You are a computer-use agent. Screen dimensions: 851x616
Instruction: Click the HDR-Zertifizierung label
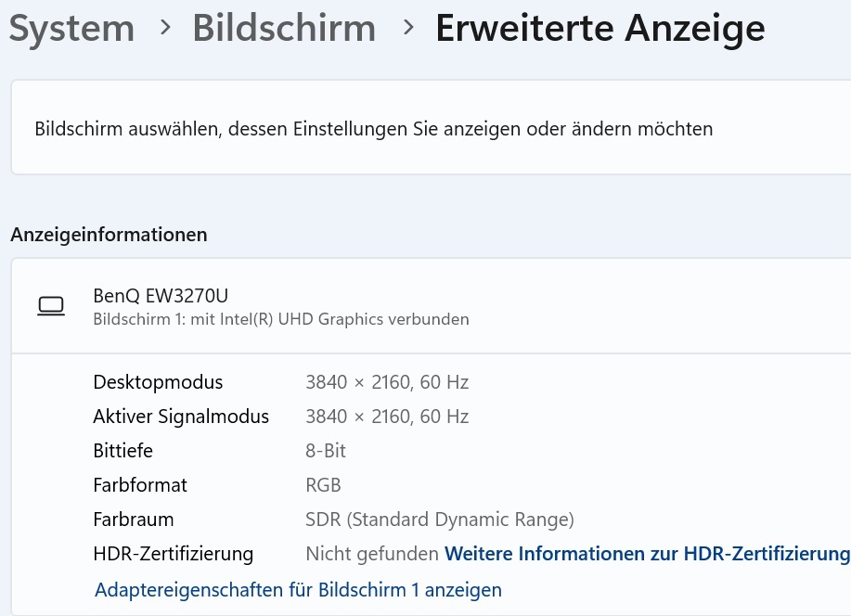pyautogui.click(x=173, y=554)
